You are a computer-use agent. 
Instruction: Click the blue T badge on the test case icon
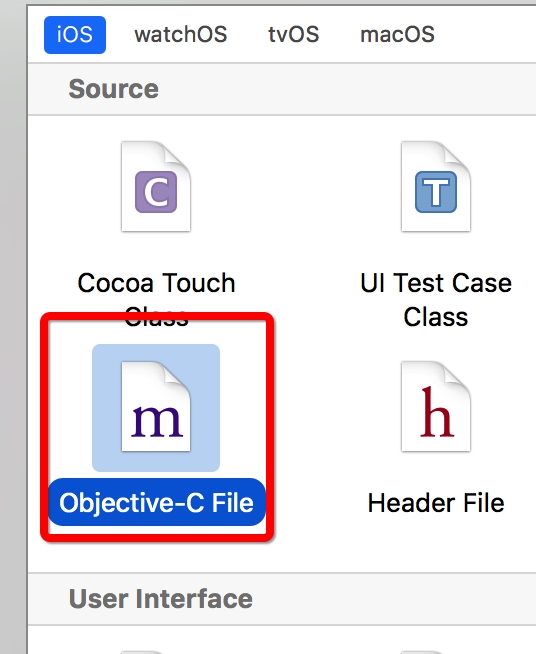pyautogui.click(x=436, y=192)
